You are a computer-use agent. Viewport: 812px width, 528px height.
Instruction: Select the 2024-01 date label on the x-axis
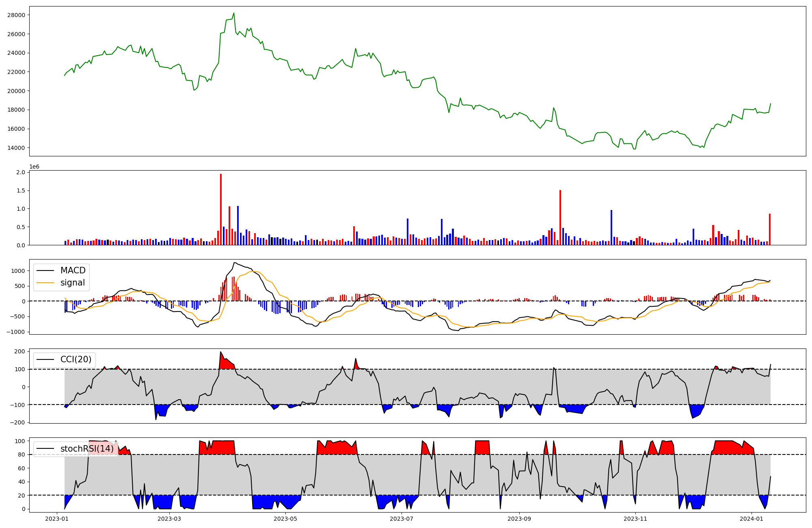[752, 519]
